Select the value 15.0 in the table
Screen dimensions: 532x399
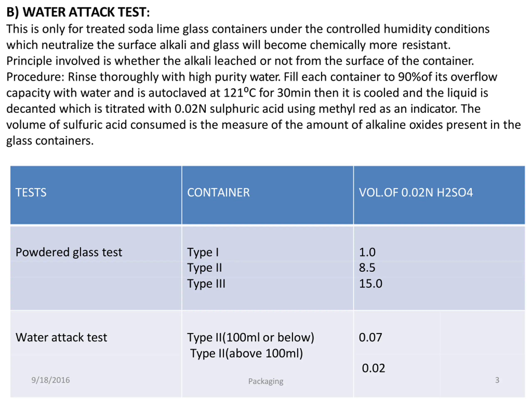(370, 283)
